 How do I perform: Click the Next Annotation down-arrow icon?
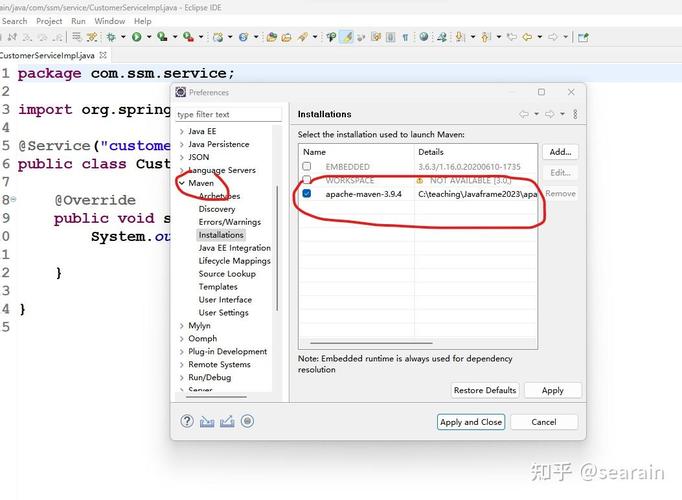coord(460,37)
